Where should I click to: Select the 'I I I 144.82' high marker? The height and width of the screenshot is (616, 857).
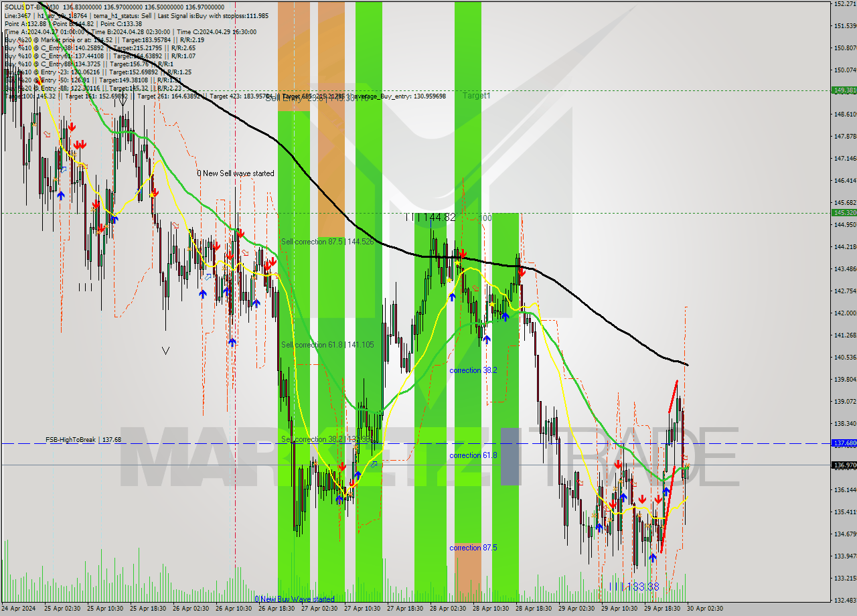pyautogui.click(x=431, y=218)
